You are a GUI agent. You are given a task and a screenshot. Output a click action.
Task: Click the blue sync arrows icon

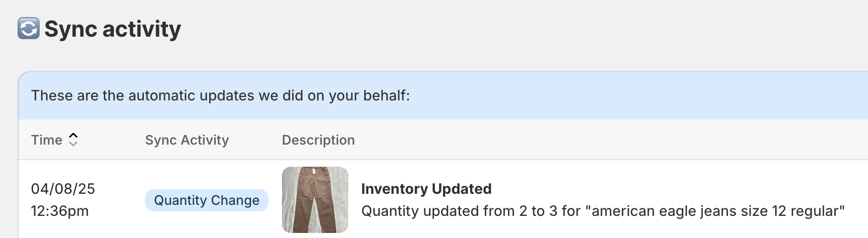click(x=29, y=29)
